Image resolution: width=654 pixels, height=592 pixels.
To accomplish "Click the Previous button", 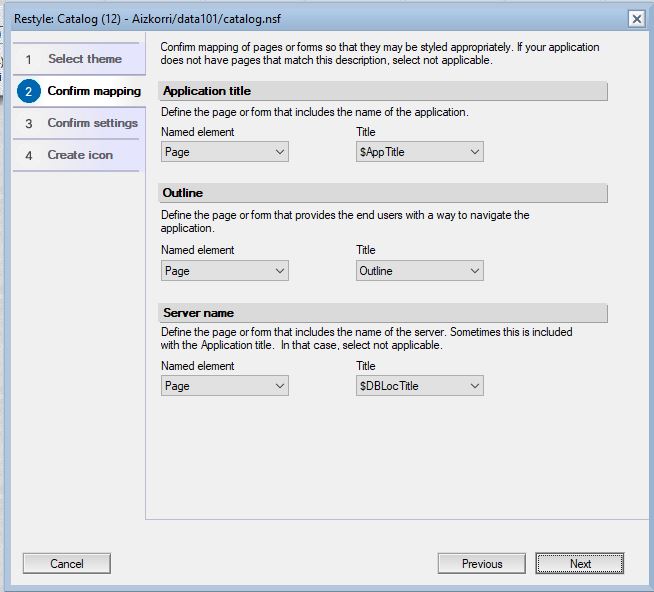I will coord(481,564).
